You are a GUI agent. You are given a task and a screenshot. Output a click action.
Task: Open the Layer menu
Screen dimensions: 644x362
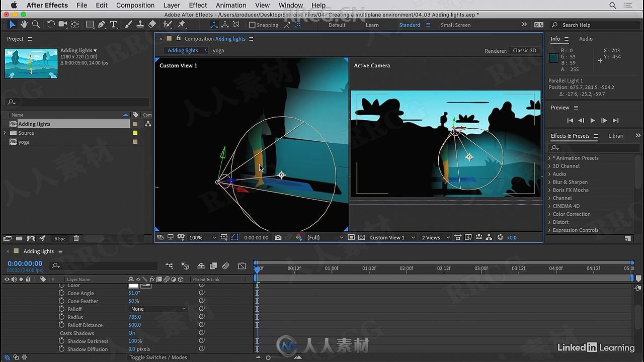[172, 5]
